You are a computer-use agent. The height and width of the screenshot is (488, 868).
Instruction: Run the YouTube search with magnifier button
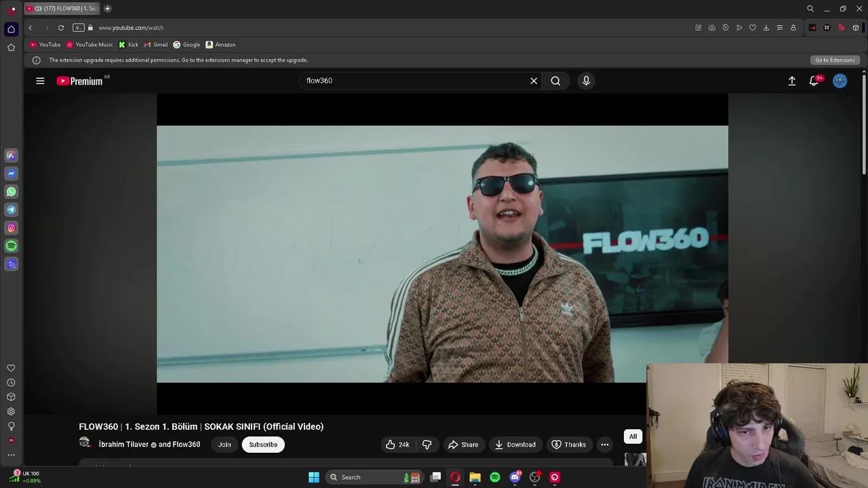[x=555, y=81]
